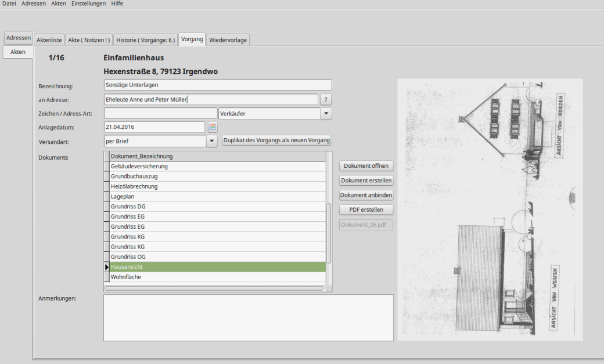This screenshot has height=364, width=604.
Task: Click the calendar icon beside Anlagedatum
Action: click(x=213, y=127)
